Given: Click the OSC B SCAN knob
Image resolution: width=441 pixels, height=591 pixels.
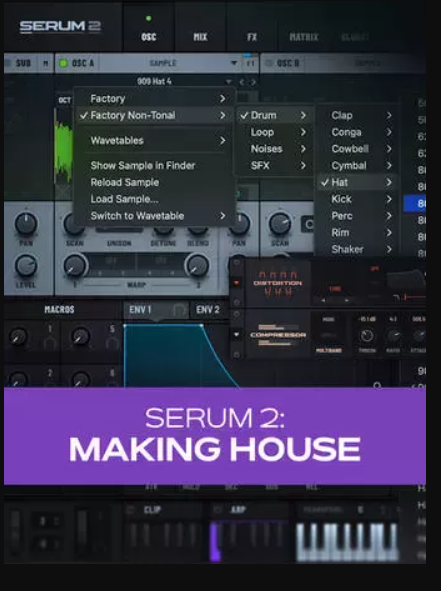Looking at the screenshot, I should [x=280, y=224].
